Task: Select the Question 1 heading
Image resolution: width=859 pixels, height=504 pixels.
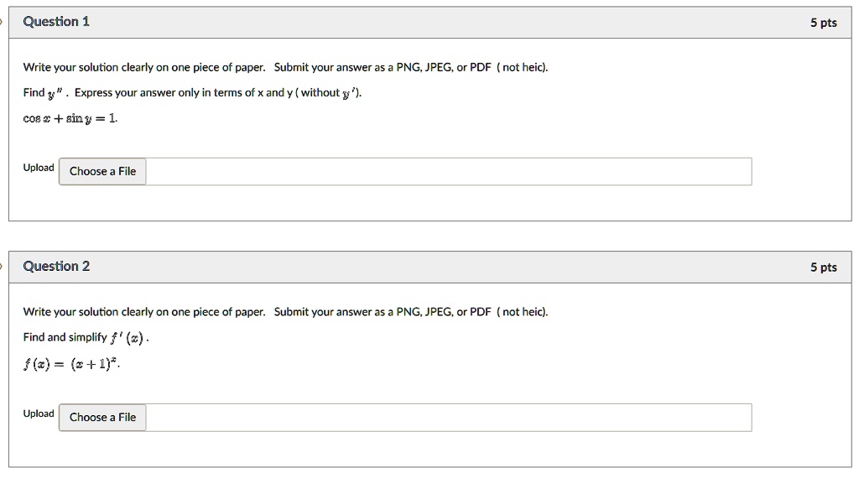Action: pos(56,22)
